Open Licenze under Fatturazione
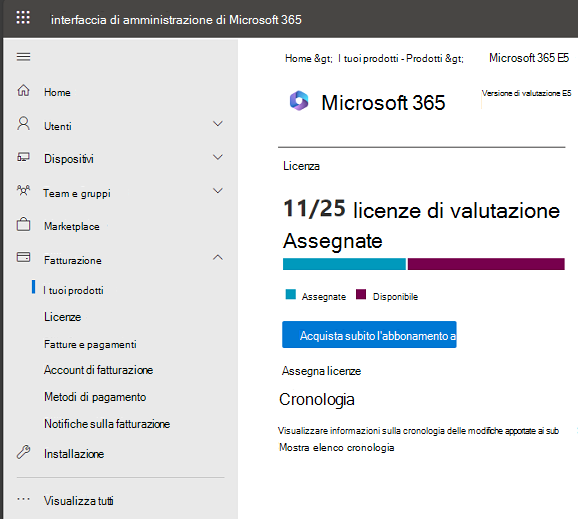This screenshot has height=519, width=578. pyautogui.click(x=62, y=317)
